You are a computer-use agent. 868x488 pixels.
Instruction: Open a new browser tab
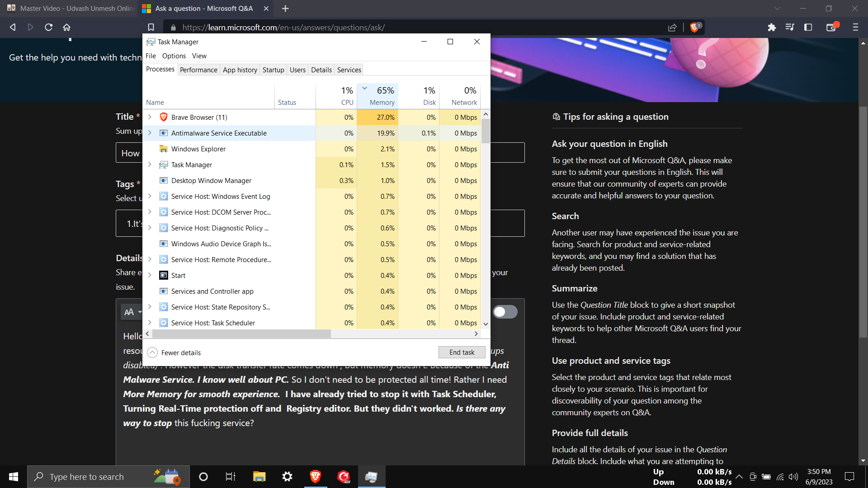click(285, 8)
